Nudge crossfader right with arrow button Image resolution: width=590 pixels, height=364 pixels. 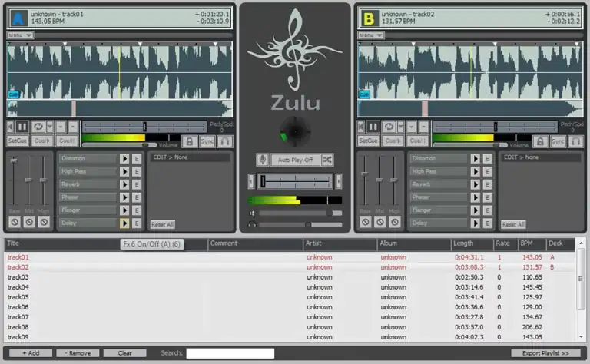[339, 182]
